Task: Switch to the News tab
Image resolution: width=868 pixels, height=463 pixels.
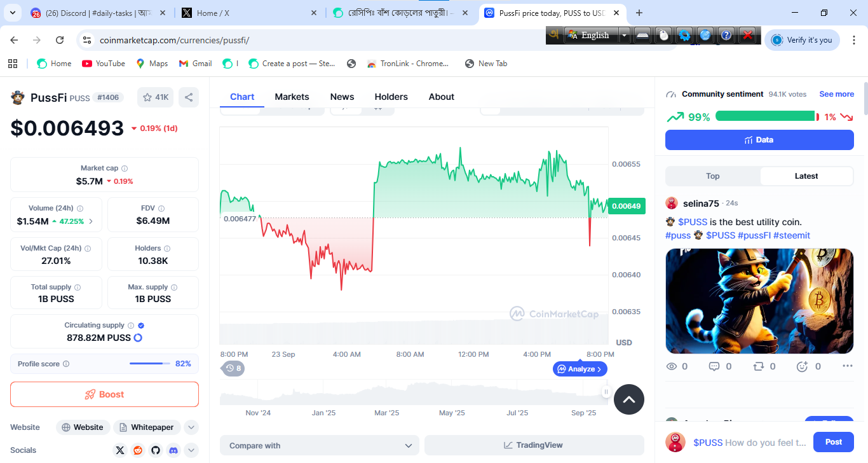Action: (342, 97)
